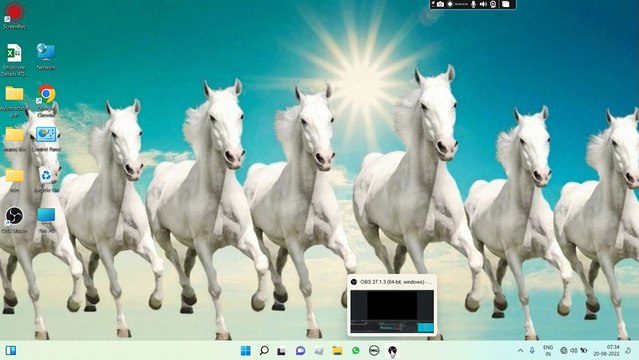Image resolution: width=639 pixels, height=360 pixels.
Task: Expand the hidden system tray icons chevron
Action: tap(520, 351)
